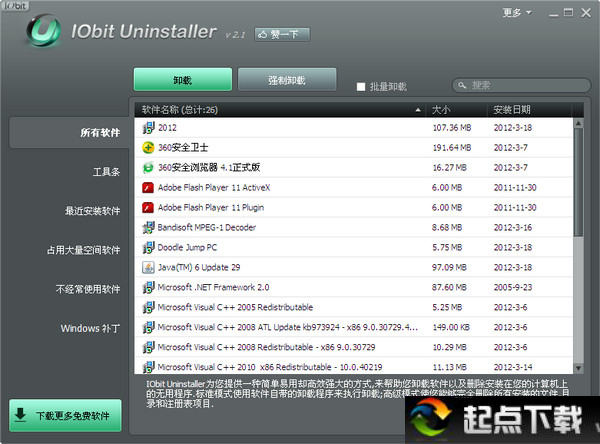Click the Bandisoft MPEG-1 Decoder icon

[148, 227]
